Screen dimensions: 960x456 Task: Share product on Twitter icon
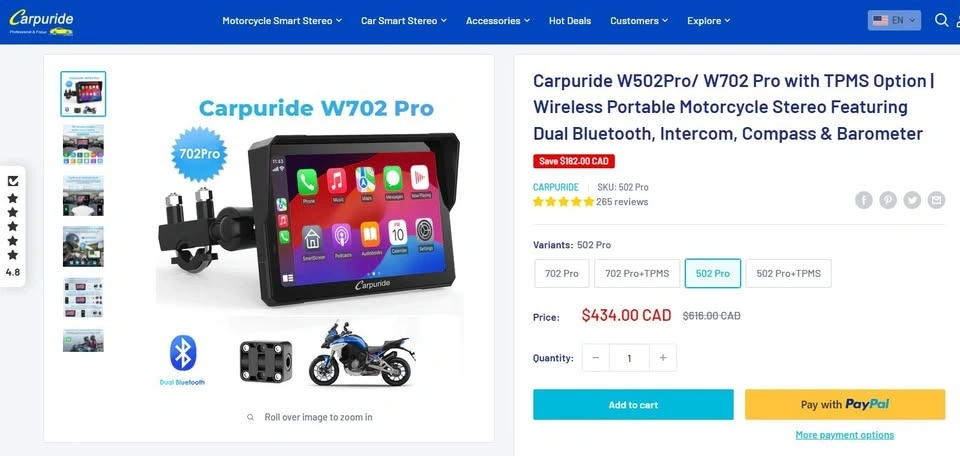pos(912,200)
